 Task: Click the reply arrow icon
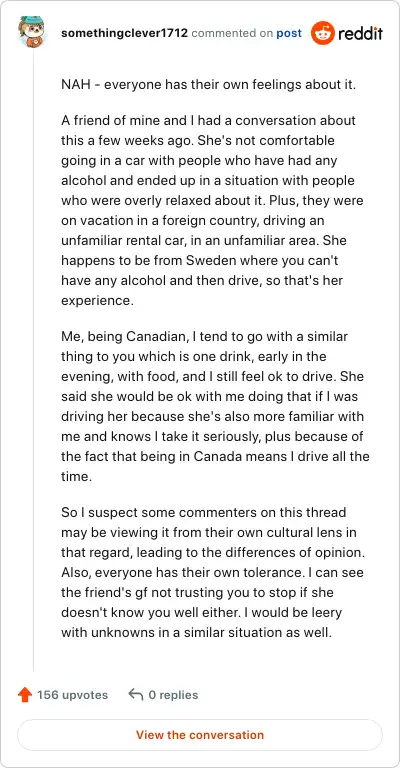click(x=135, y=694)
